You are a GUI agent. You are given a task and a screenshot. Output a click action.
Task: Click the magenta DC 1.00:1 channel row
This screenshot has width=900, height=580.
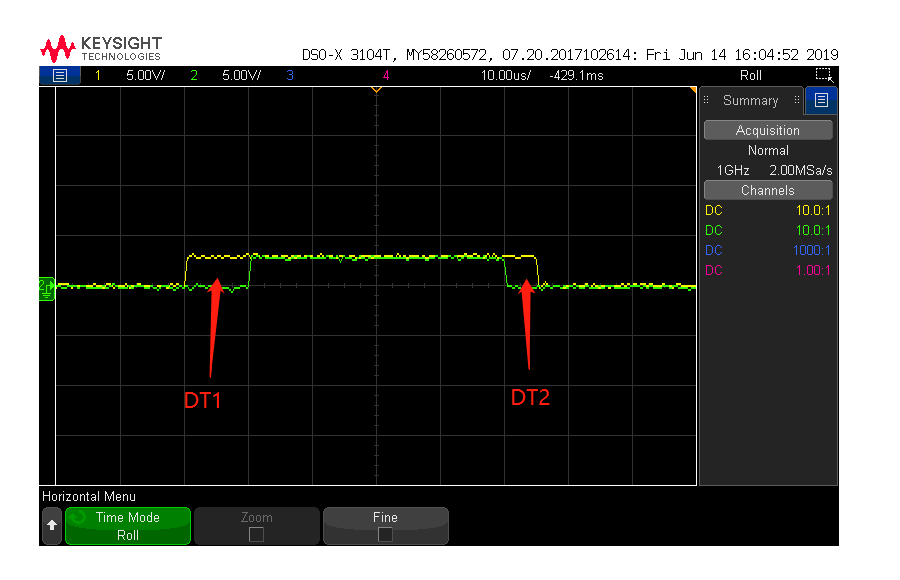(x=768, y=270)
